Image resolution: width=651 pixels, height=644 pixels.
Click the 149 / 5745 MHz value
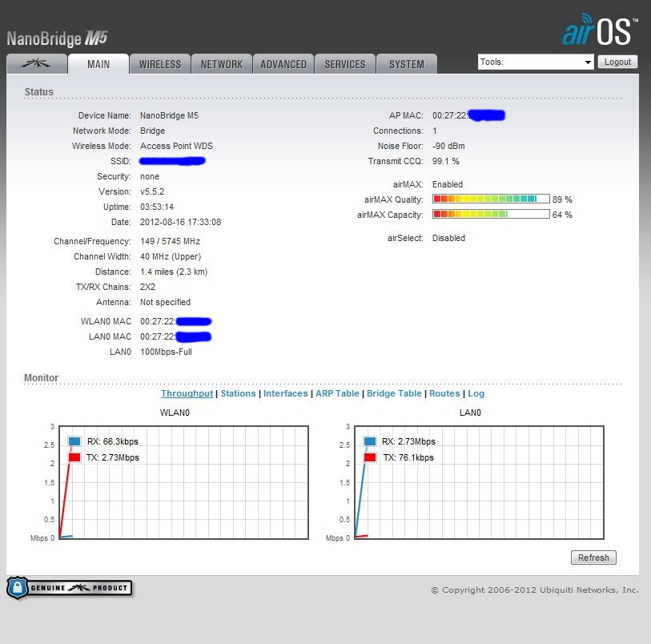coord(171,241)
